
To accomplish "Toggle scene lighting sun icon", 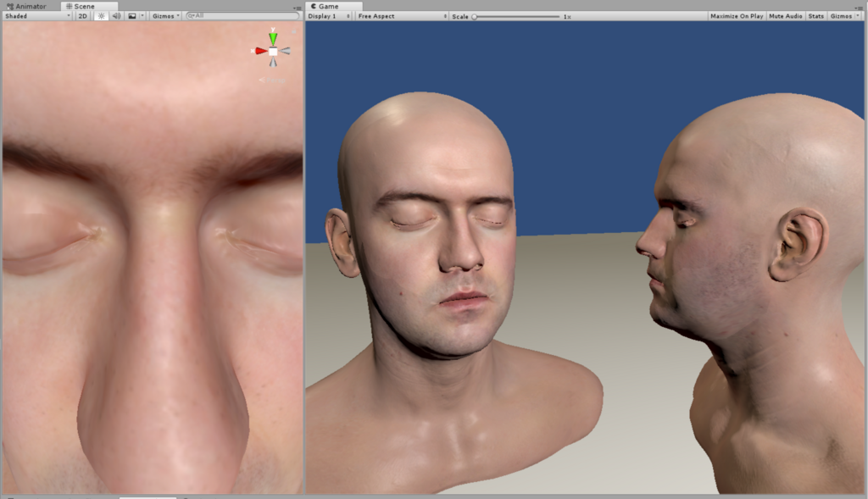I will (x=101, y=16).
